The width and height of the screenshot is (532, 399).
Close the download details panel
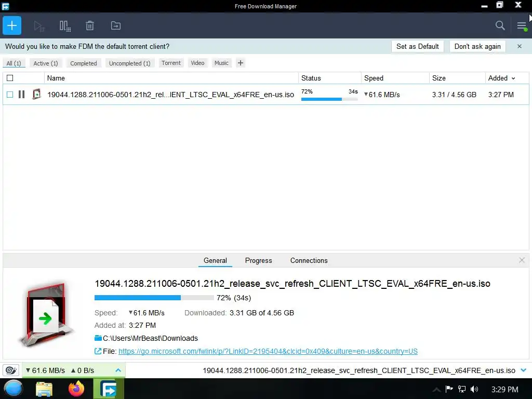tap(522, 260)
